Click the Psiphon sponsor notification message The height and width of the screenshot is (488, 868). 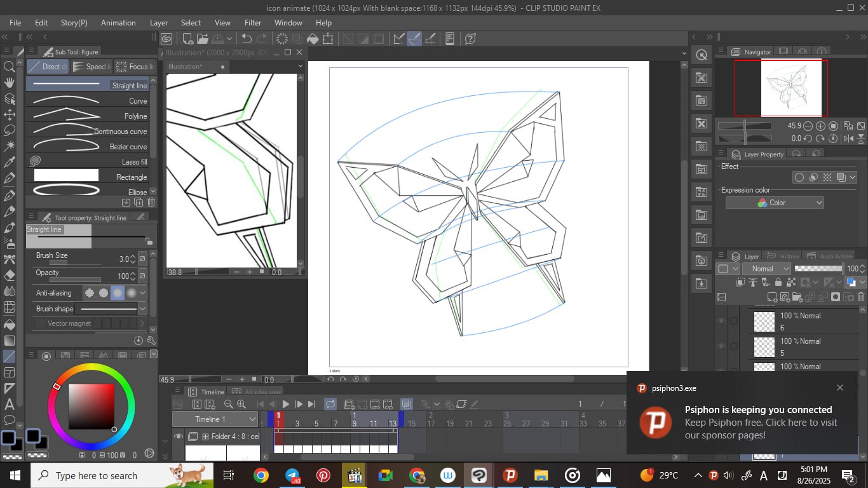click(761, 423)
